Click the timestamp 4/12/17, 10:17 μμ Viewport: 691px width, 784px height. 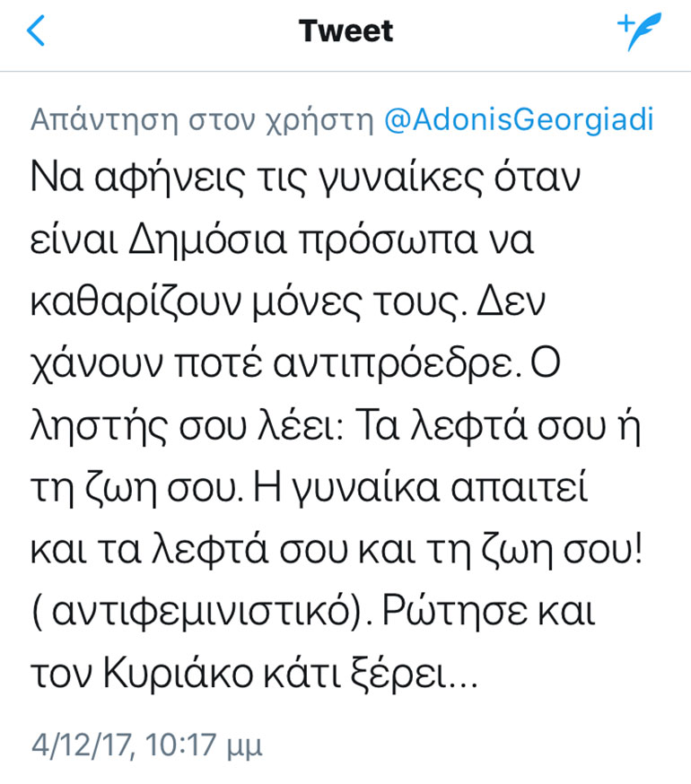pyautogui.click(x=147, y=745)
